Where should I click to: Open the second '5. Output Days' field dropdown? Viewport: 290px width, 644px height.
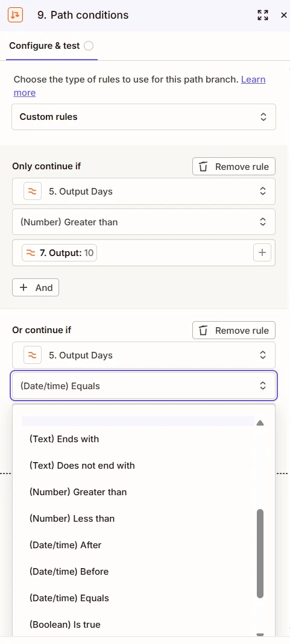pyautogui.click(x=143, y=355)
